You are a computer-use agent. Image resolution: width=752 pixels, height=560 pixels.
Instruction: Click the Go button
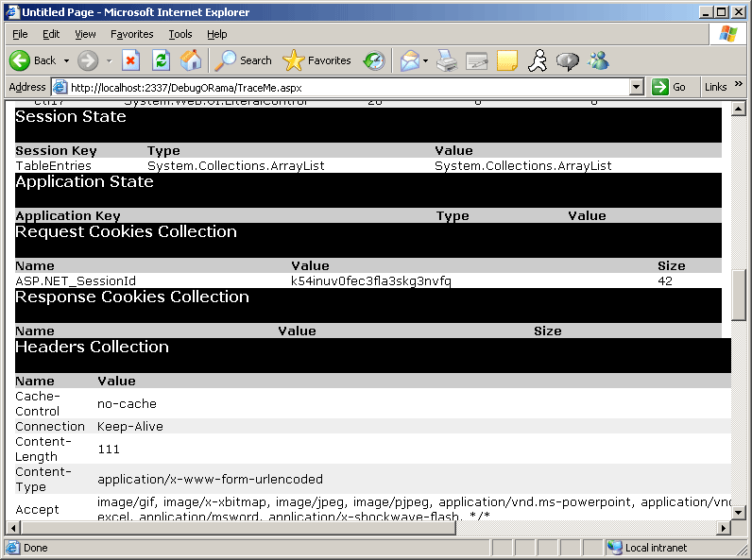670,87
